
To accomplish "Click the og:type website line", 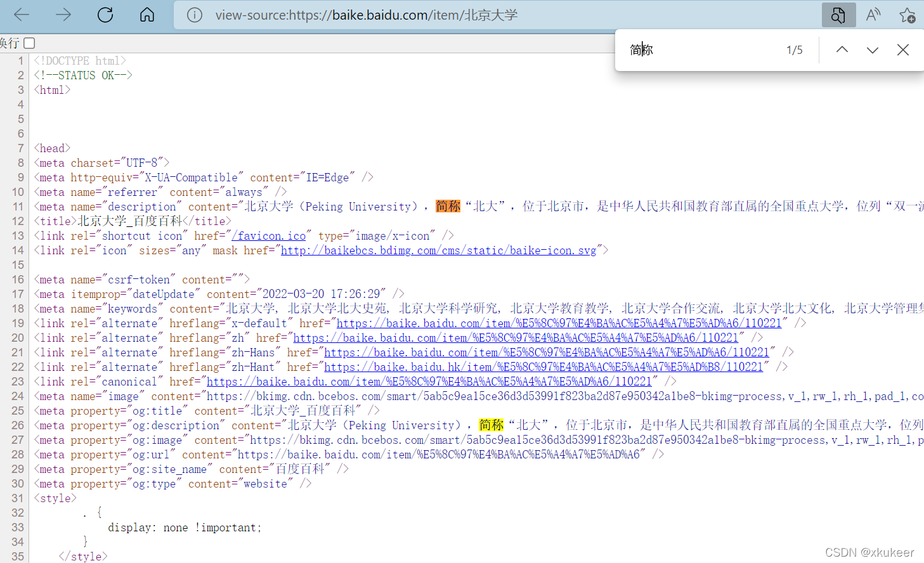I will click(173, 484).
